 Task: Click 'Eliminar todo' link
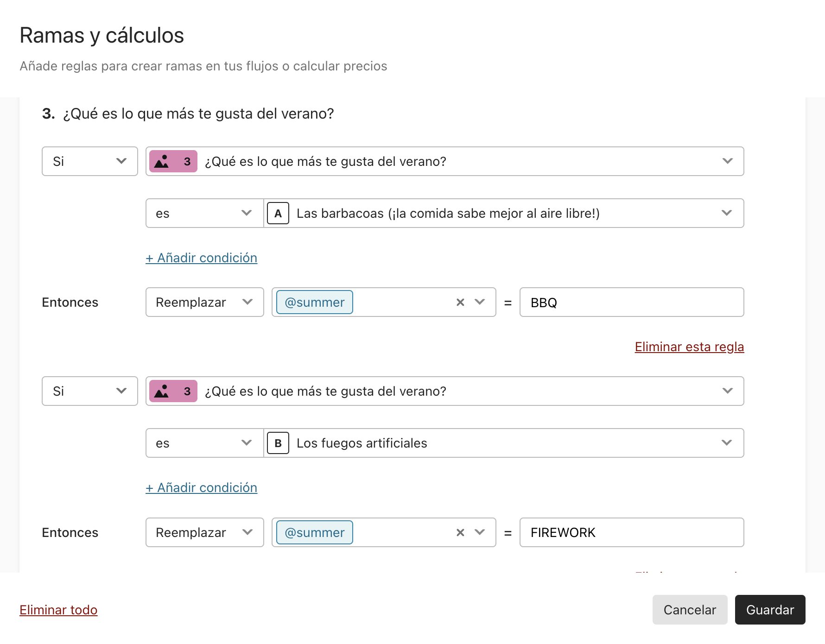tap(58, 610)
